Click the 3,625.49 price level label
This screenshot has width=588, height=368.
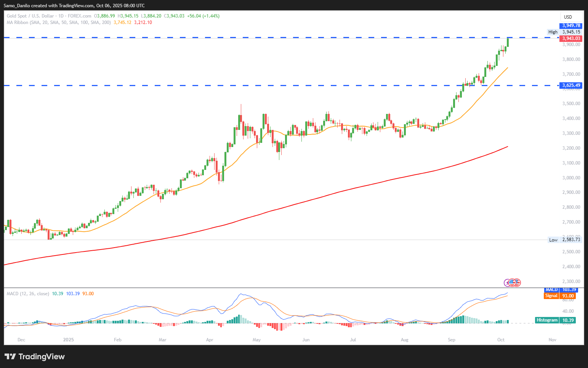click(x=571, y=85)
